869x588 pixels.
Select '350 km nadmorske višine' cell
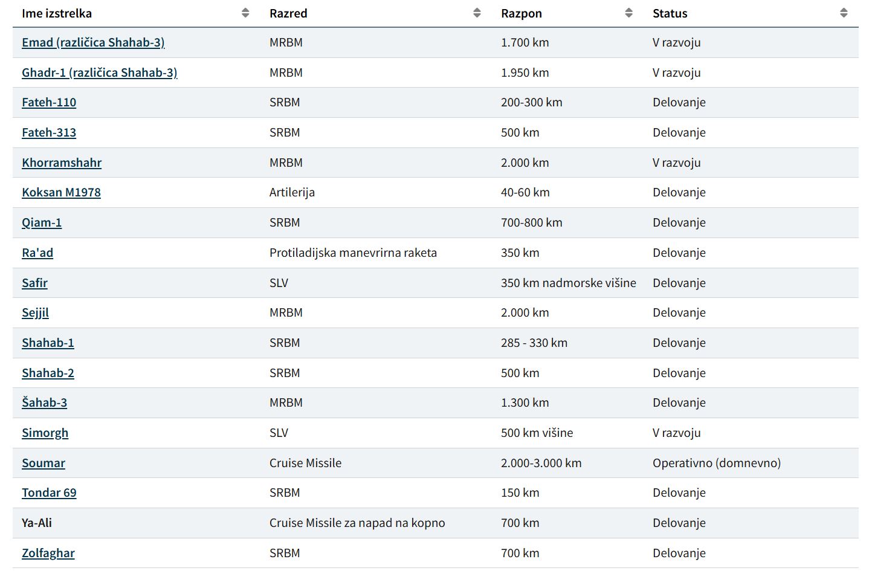point(567,283)
